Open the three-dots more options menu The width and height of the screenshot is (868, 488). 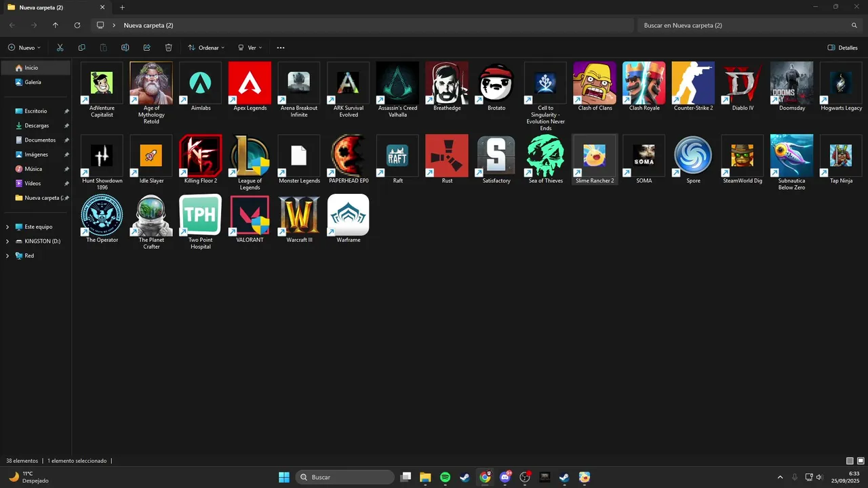281,47
